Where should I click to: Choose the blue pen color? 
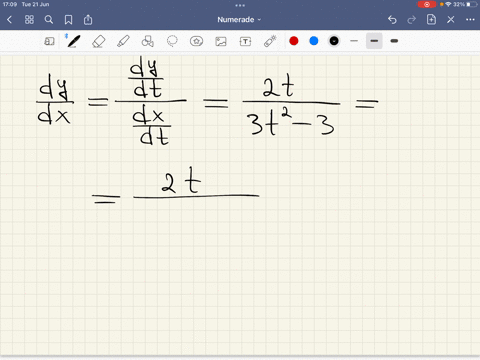pos(314,41)
